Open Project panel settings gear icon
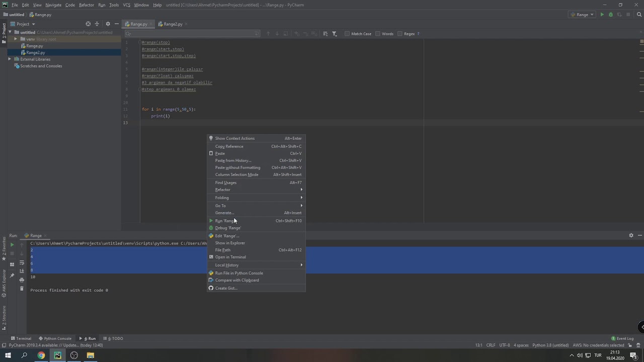Viewport: 644px width, 362px height. [108, 24]
